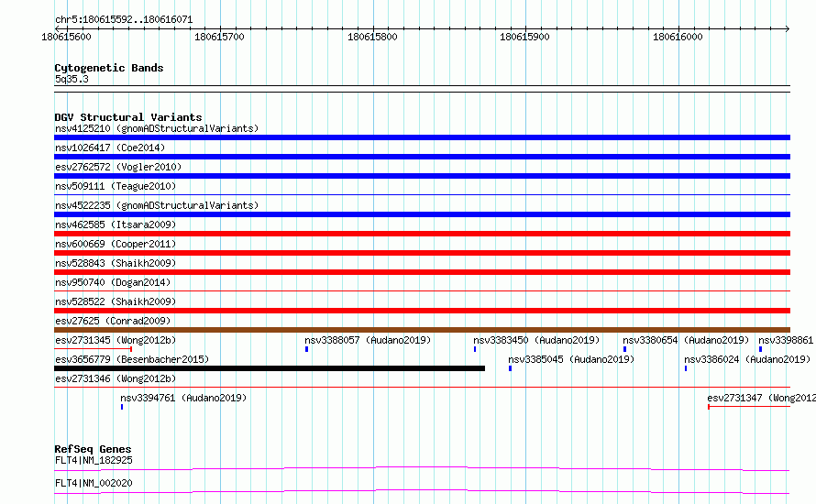Select the red bar under nsv528522
Viewport: 816px width, 504px height.
422,311
